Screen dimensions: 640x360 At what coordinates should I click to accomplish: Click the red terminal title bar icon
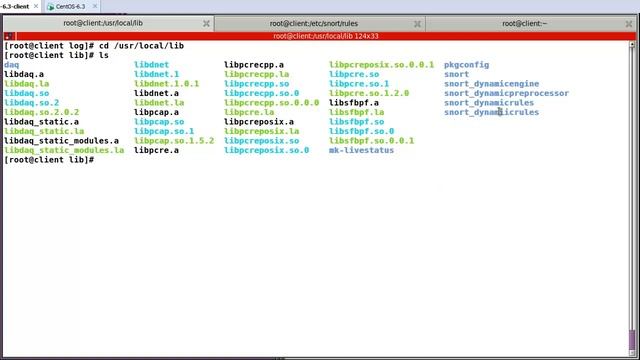click(9, 36)
